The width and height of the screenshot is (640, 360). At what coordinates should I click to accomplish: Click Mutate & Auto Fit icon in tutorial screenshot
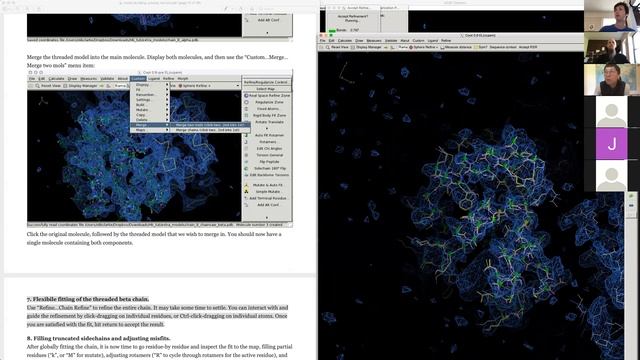click(x=246, y=185)
